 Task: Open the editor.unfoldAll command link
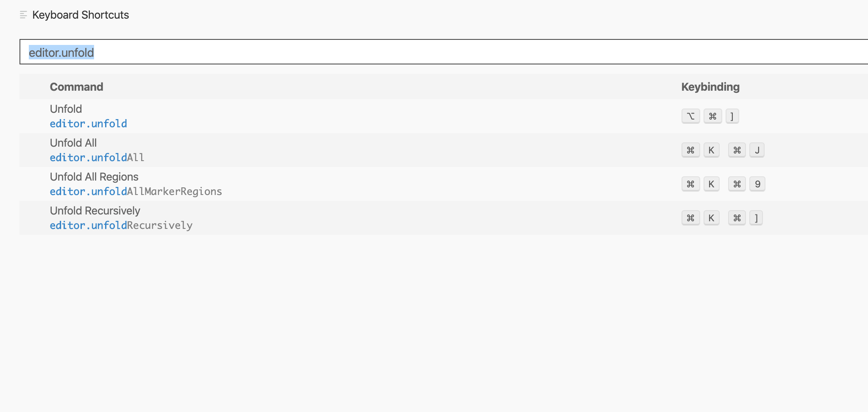point(97,157)
